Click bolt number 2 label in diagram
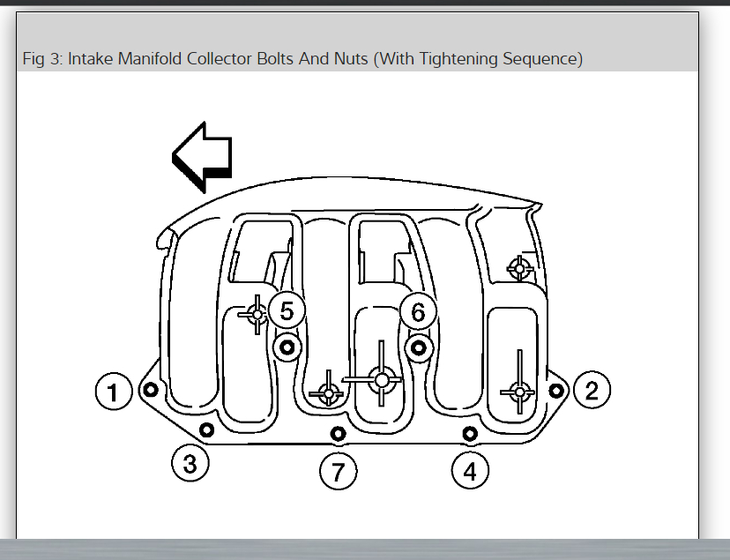 point(592,390)
